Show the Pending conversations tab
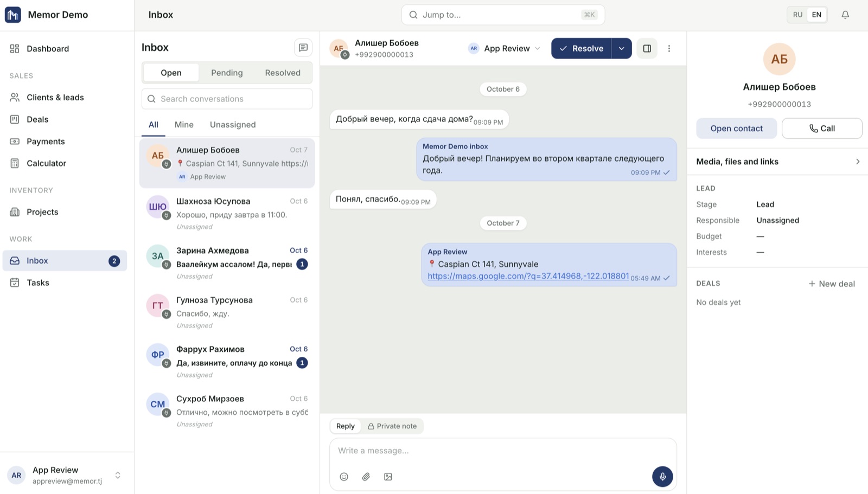The height and width of the screenshot is (494, 868). tap(227, 73)
